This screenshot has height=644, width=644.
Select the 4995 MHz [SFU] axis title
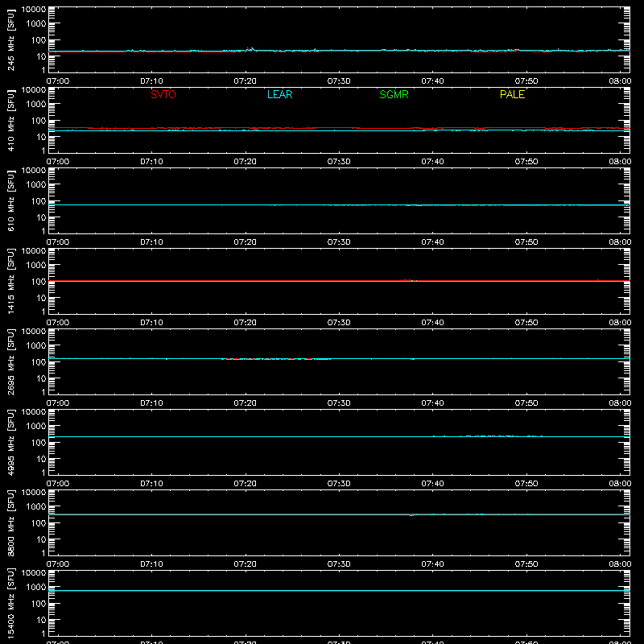pos(11,442)
